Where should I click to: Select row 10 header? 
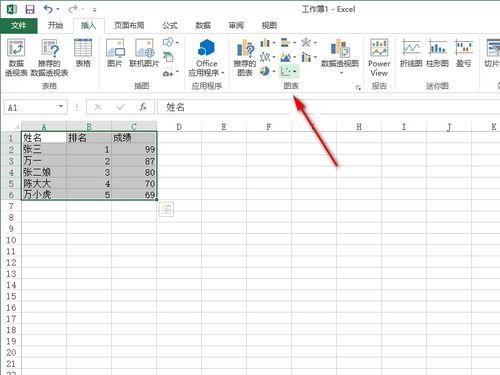11,240
